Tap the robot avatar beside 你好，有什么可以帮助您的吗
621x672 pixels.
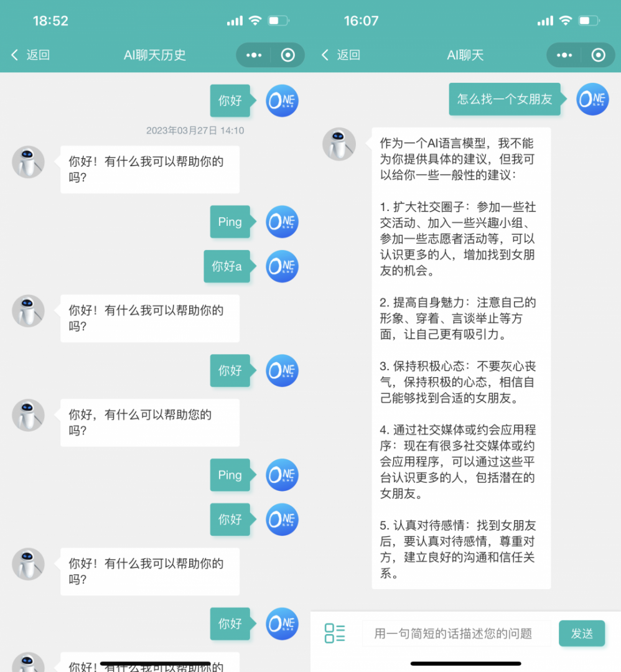point(29,416)
